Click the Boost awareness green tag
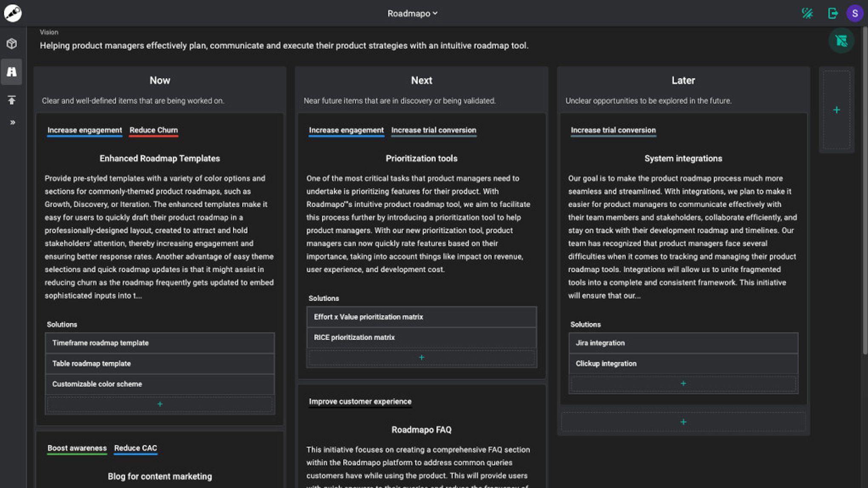This screenshot has width=868, height=488. tap(77, 448)
